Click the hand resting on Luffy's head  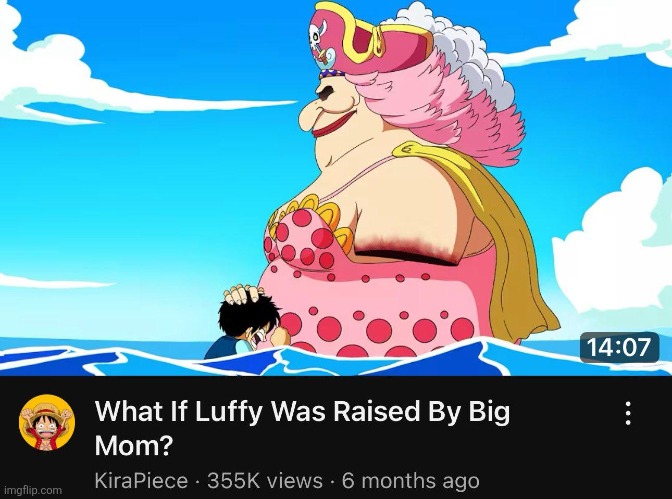pyautogui.click(x=243, y=294)
